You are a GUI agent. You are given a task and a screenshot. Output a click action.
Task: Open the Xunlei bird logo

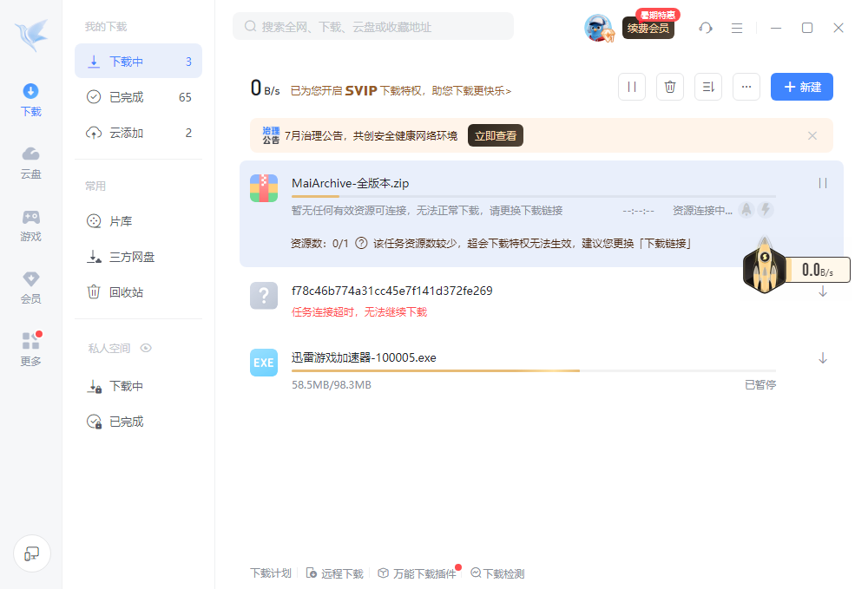tap(31, 36)
